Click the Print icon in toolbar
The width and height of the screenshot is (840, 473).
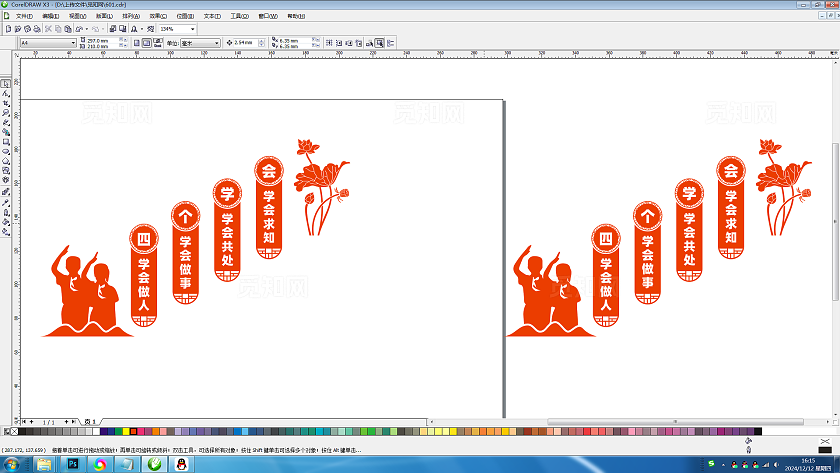pyautogui.click(x=37, y=29)
